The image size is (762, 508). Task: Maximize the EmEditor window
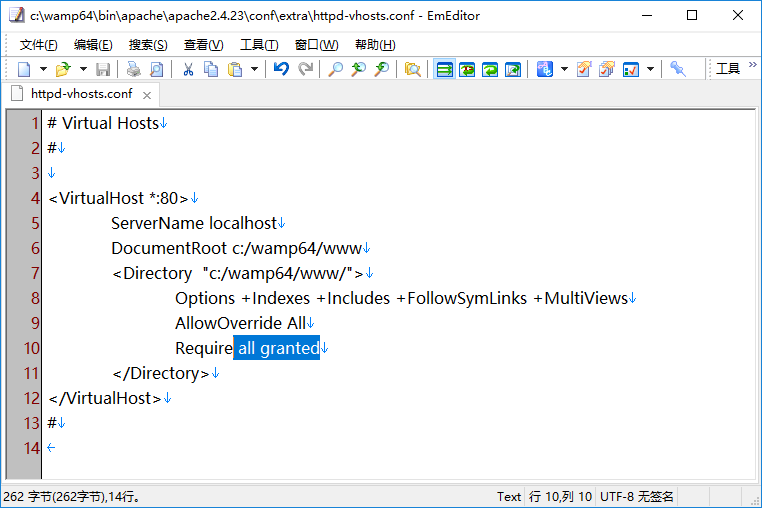click(x=692, y=15)
